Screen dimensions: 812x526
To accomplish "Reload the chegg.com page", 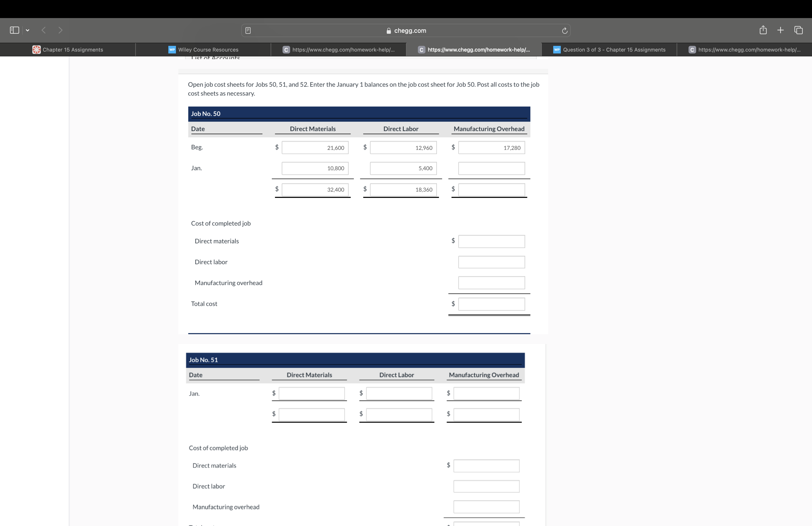I will pyautogui.click(x=564, y=31).
